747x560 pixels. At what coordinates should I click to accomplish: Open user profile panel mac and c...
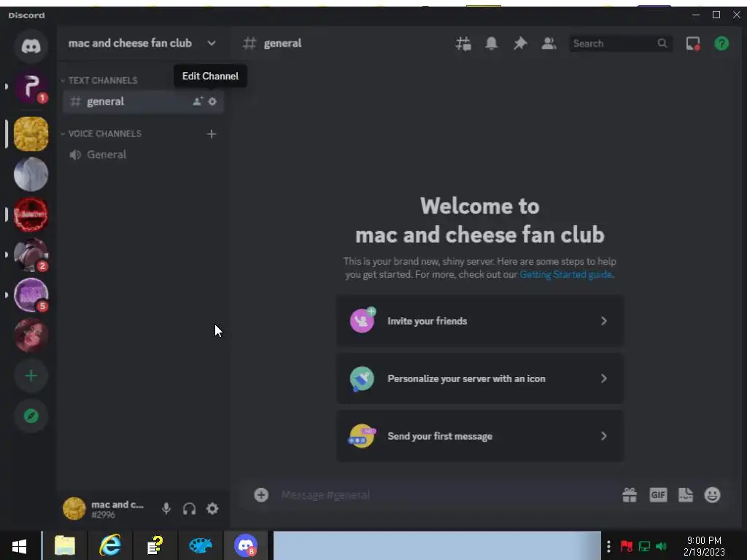pyautogui.click(x=108, y=508)
